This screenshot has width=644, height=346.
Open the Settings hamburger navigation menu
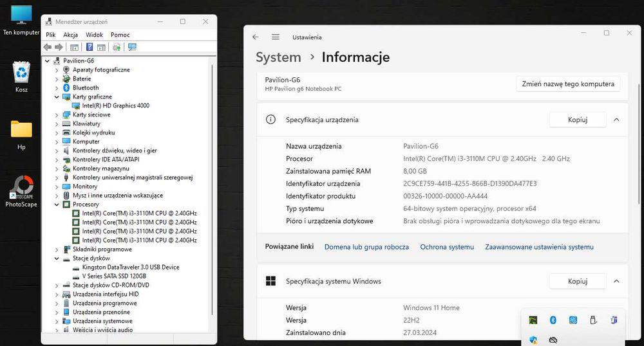click(276, 37)
